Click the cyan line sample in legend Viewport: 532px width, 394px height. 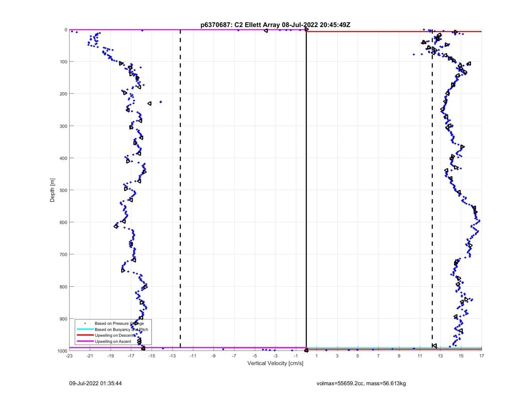(x=85, y=330)
